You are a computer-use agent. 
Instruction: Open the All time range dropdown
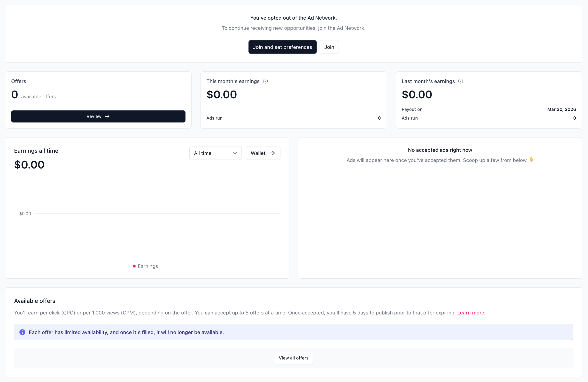click(x=215, y=153)
